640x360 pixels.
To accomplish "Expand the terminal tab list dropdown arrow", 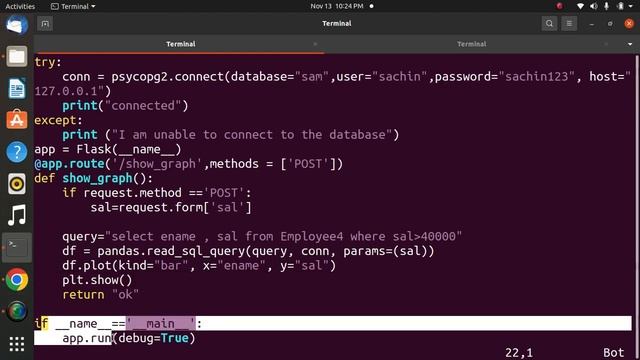I will 630,44.
